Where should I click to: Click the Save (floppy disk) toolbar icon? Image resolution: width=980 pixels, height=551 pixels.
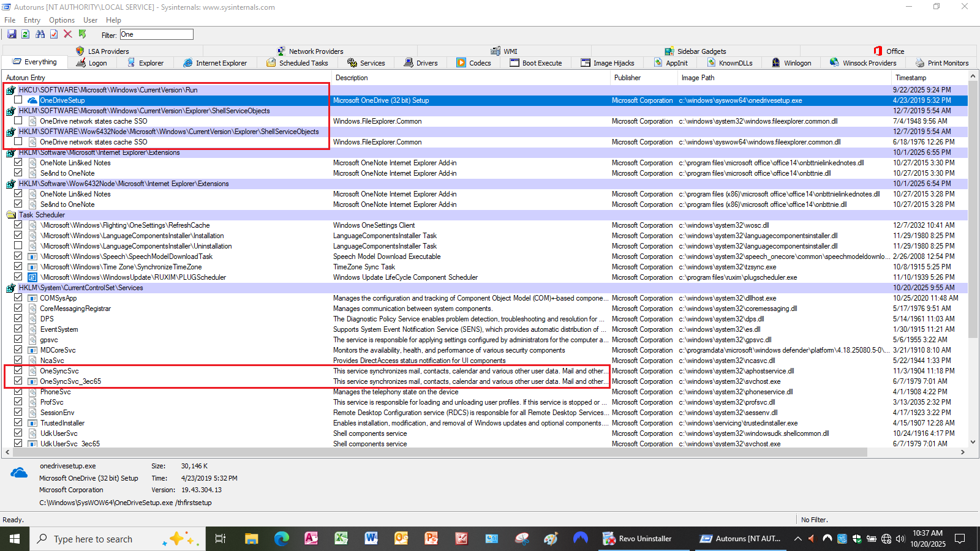[x=12, y=34]
